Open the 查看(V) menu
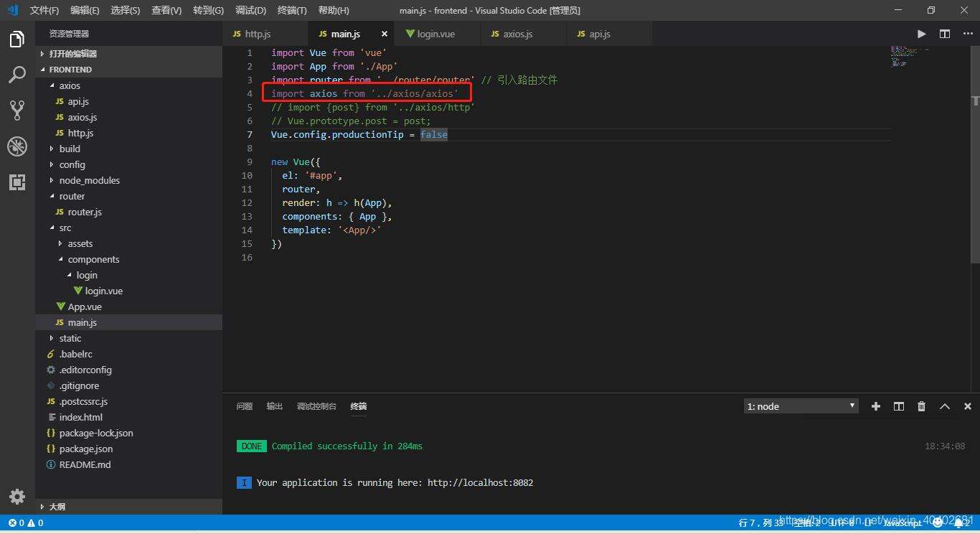Viewport: 980px width, 534px height. tap(166, 10)
